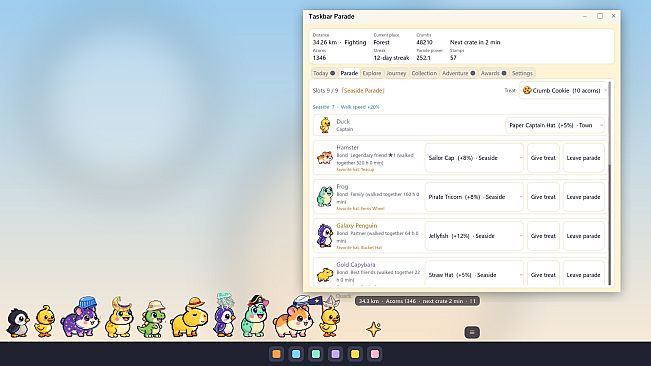Image resolution: width=651 pixels, height=366 pixels.
Task: Click the black penguin walking on the taskbar
Action: [x=18, y=322]
